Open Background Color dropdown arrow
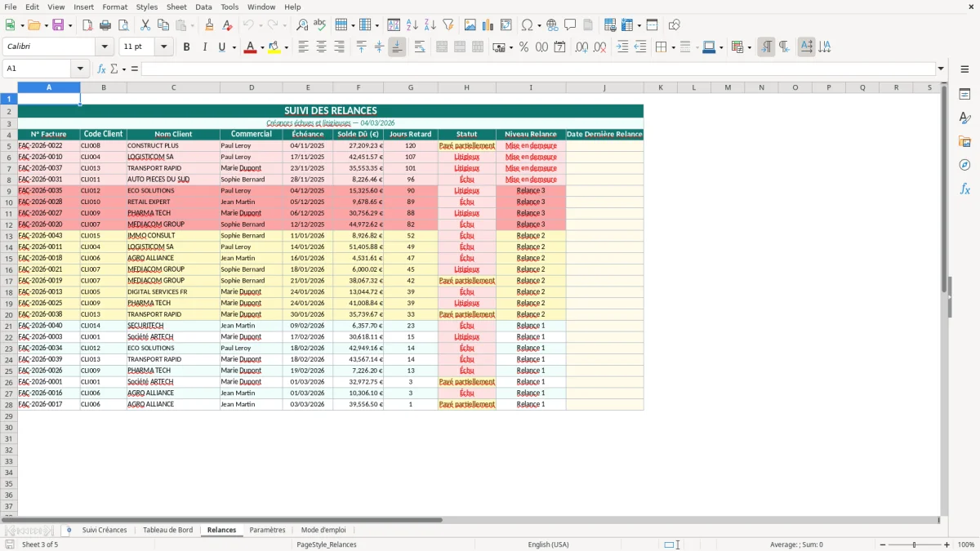 (286, 47)
